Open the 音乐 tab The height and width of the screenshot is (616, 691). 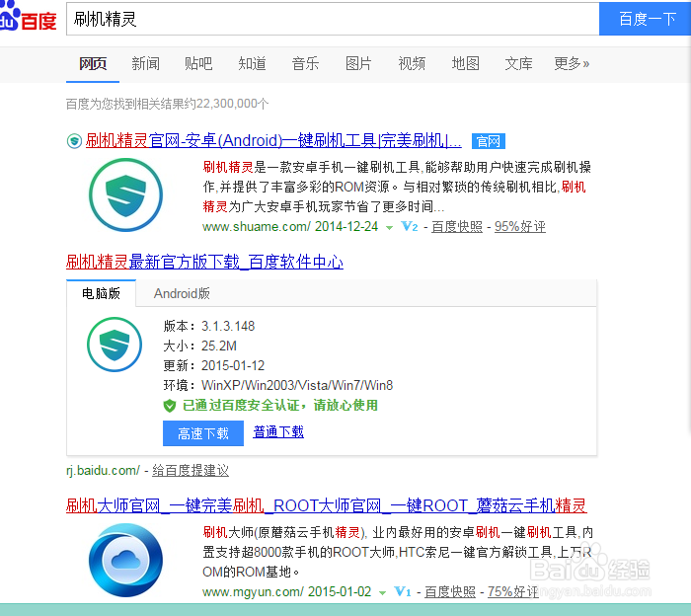click(305, 64)
